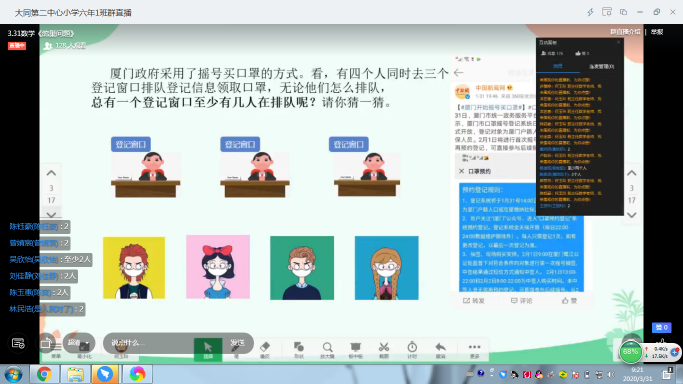Open the timer tool

point(412,350)
